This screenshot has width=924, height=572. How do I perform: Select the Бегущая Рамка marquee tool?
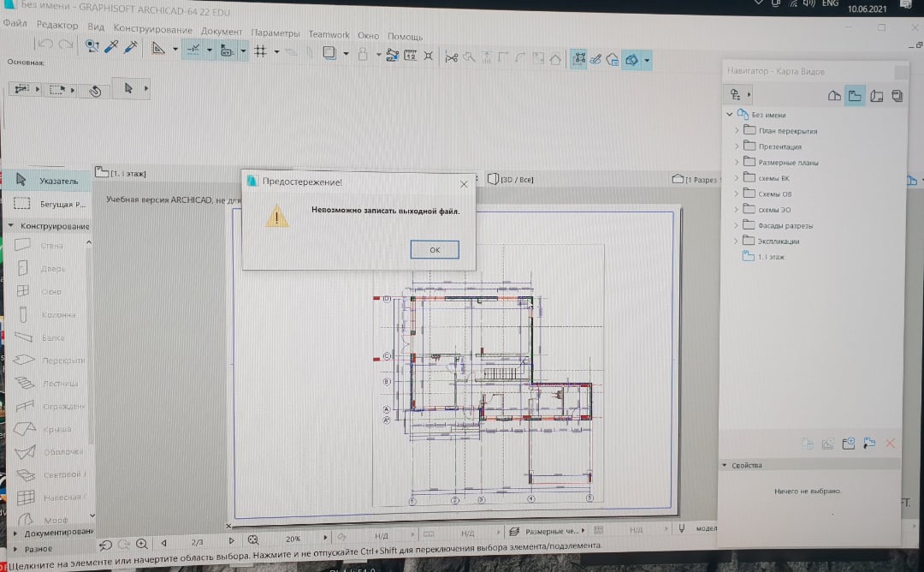coord(49,204)
